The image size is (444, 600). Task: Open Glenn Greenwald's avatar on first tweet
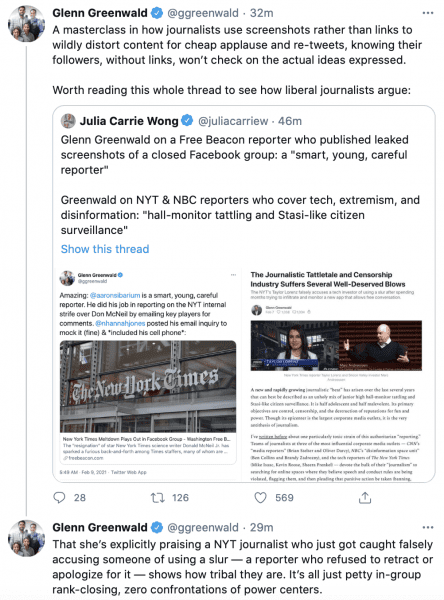26,24
